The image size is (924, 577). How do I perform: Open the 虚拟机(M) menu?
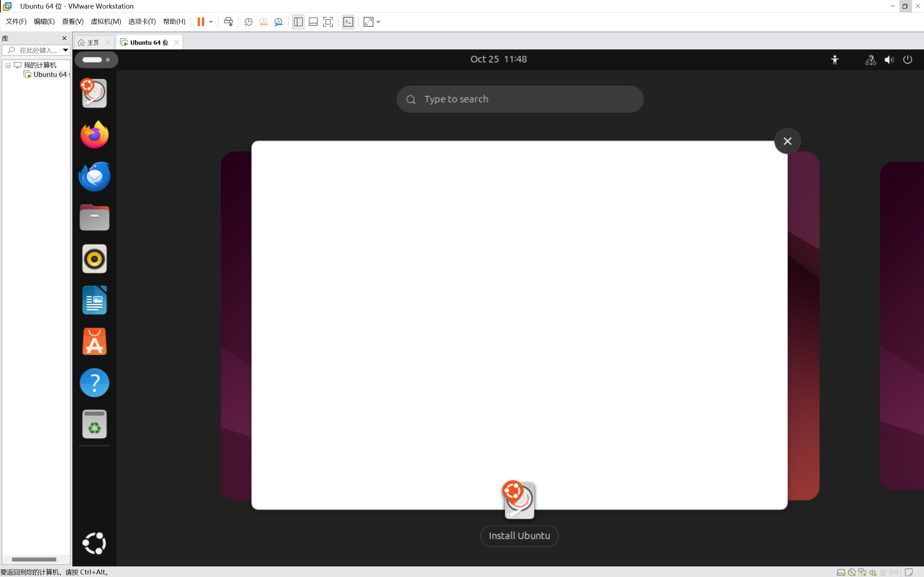106,21
